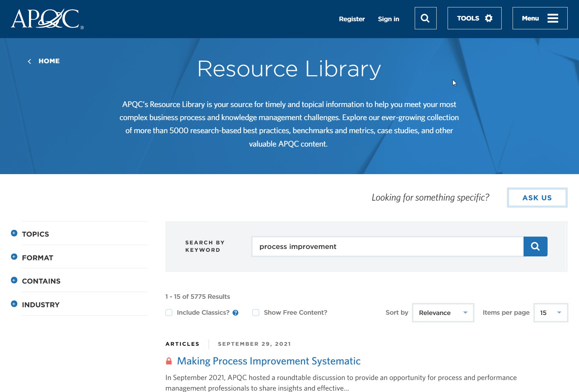579x392 pixels.
Task: Open the TOOLS gear button
Action: coord(474,18)
